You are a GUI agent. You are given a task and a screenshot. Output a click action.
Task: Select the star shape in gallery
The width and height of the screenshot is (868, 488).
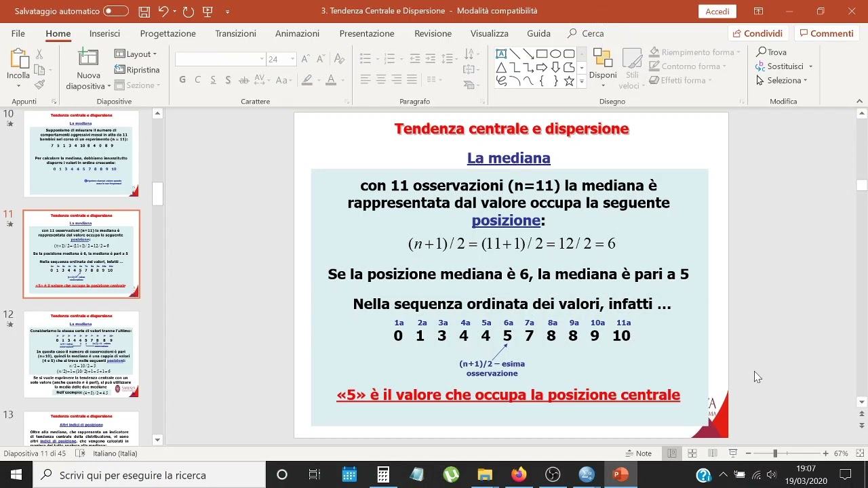point(569,81)
